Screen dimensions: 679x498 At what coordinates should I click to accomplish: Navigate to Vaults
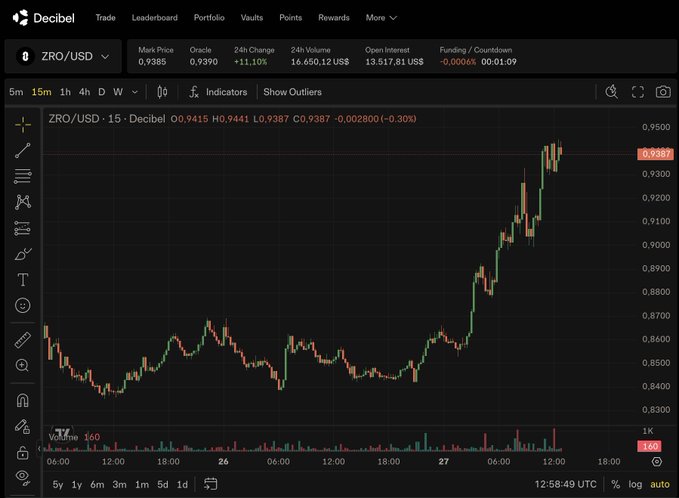252,18
